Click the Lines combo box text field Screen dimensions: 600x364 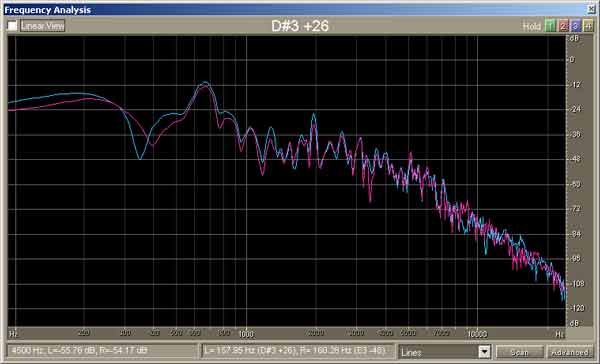point(438,351)
